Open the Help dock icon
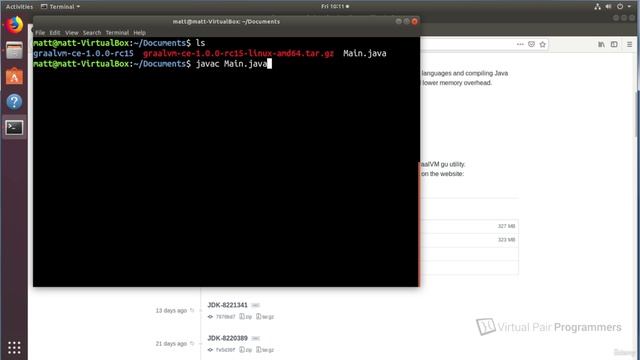 tap(14, 102)
